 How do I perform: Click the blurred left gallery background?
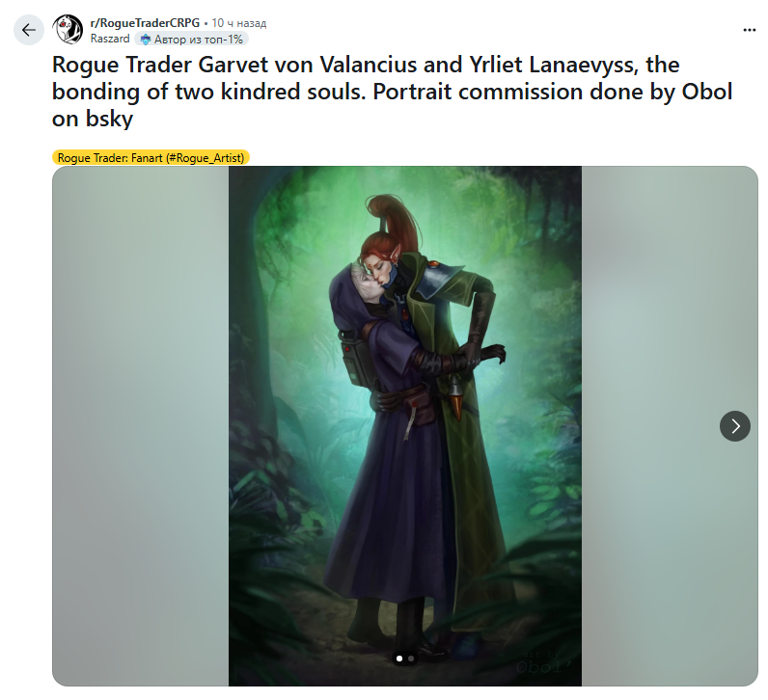pos(141,426)
